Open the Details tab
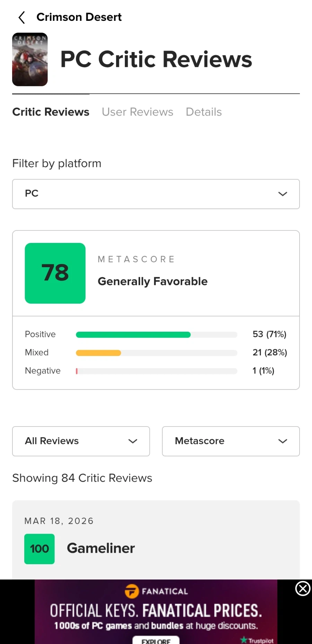 pos(203,112)
